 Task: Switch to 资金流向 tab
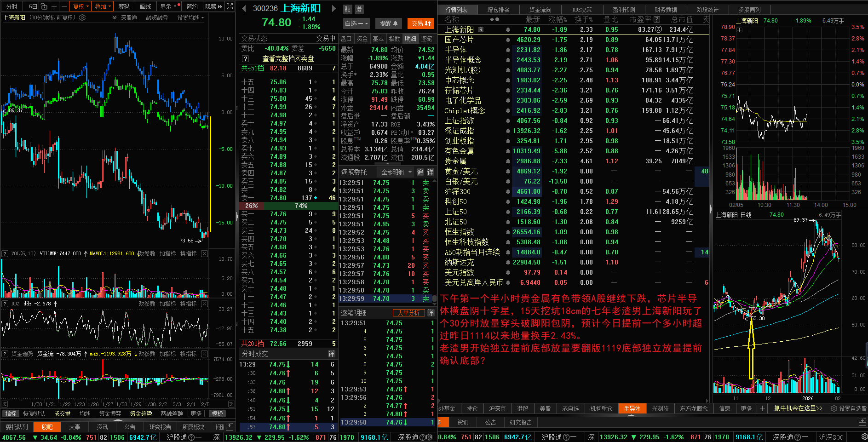tap(540, 10)
